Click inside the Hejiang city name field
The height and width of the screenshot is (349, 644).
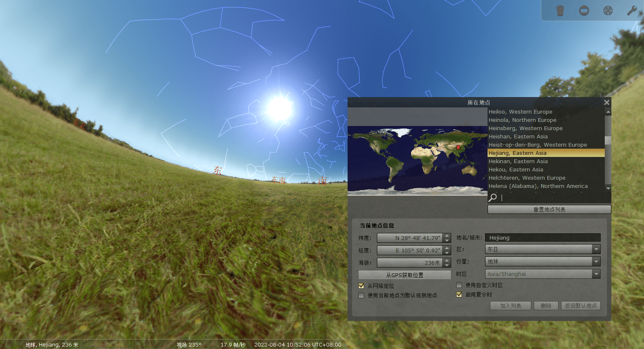click(x=542, y=237)
